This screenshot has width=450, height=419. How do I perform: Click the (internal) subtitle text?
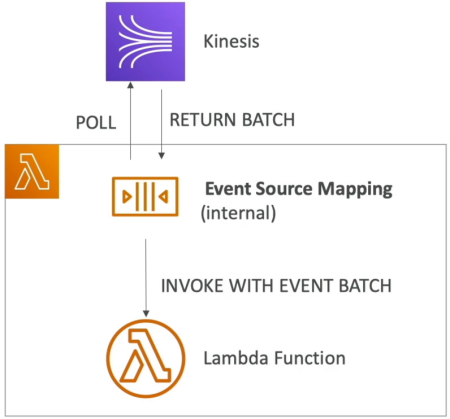(x=238, y=213)
